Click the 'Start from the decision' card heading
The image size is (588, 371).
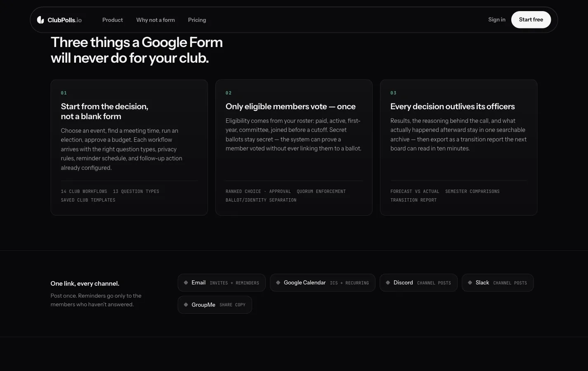click(104, 111)
